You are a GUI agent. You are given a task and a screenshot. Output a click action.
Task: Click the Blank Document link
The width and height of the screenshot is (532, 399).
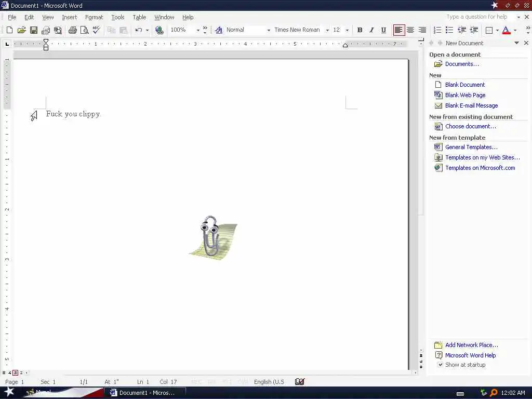465,85
